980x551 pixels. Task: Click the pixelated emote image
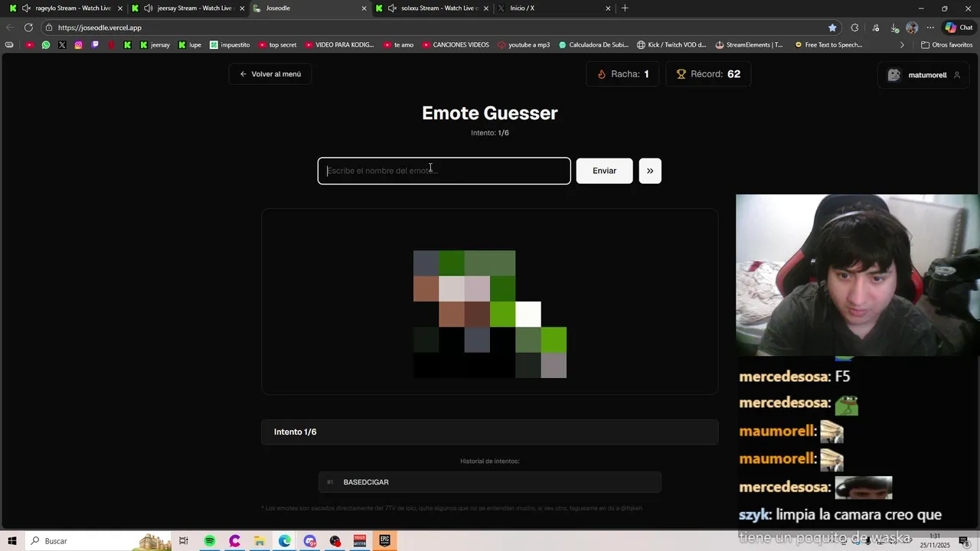pyautogui.click(x=490, y=314)
